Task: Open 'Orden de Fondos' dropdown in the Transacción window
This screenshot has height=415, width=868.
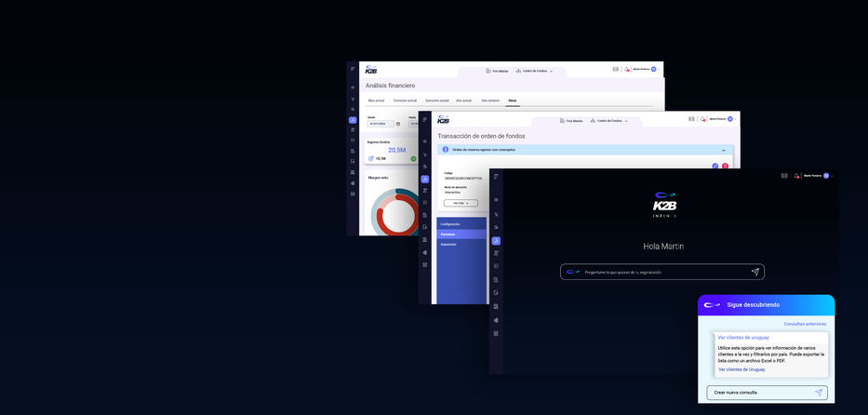Action: click(611, 120)
